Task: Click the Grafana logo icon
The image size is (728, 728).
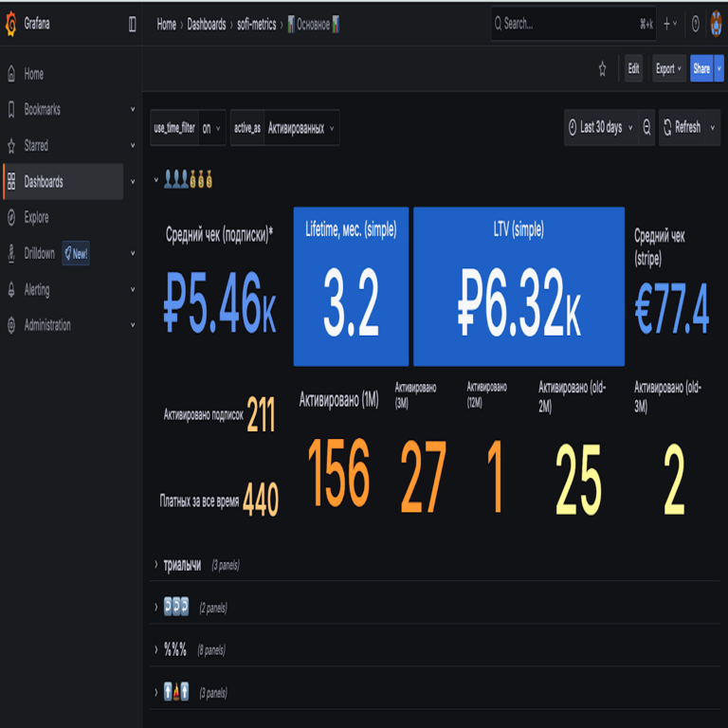Action: point(11,25)
